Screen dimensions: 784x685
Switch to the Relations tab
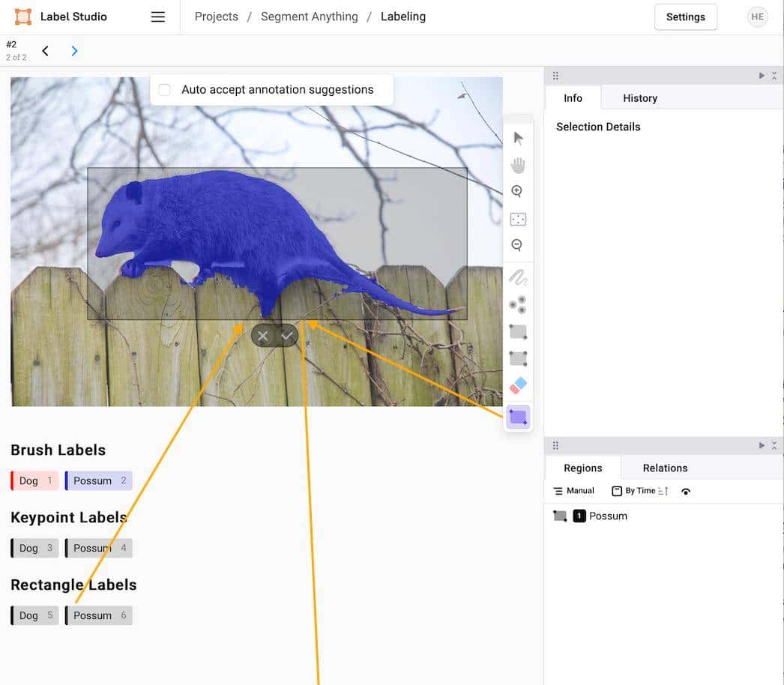click(x=665, y=468)
